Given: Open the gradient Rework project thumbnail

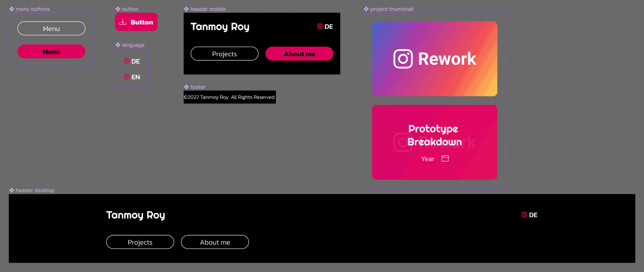Looking at the screenshot, I should (x=434, y=59).
